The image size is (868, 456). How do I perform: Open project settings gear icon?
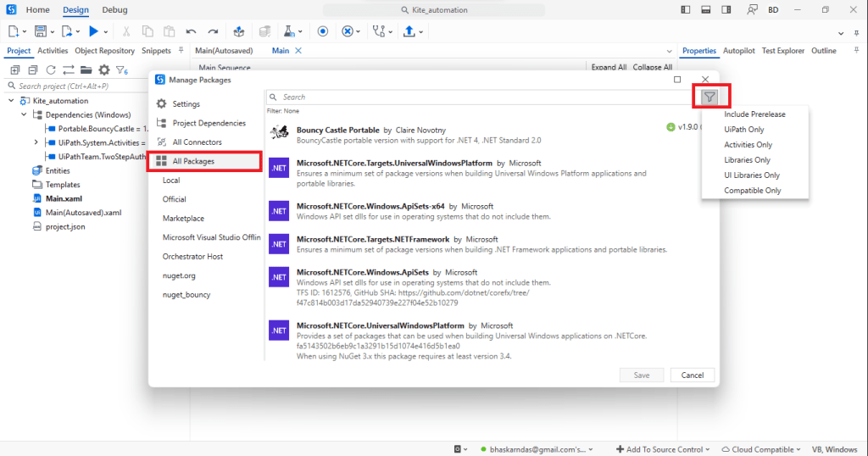(x=104, y=70)
